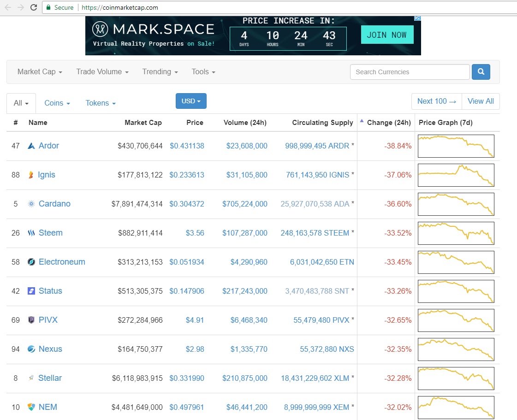Open the Coins filter dropdown

coord(57,103)
